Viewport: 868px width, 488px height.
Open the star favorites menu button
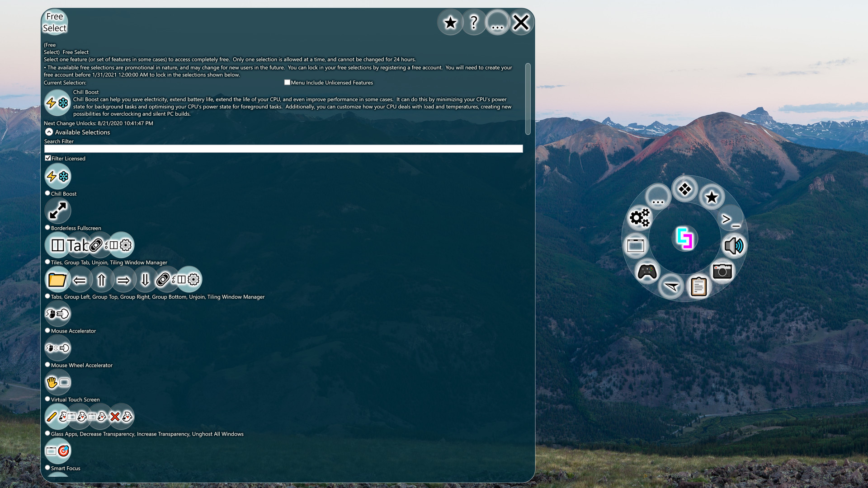[x=450, y=22]
